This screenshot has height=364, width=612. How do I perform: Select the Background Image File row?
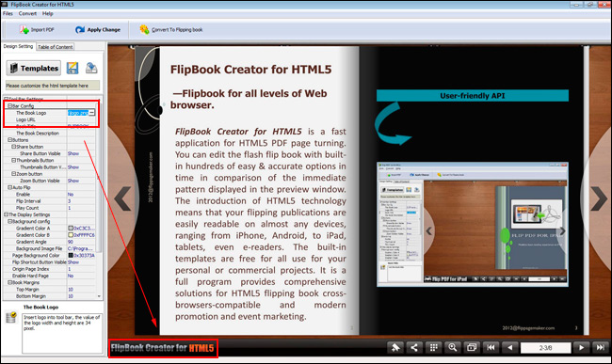(49, 248)
